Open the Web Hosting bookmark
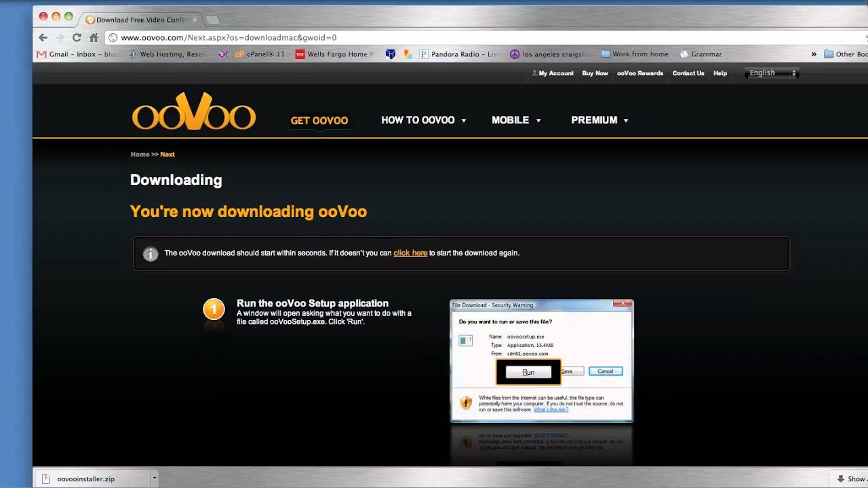Screen dimensions: 868x488 coord(167,54)
